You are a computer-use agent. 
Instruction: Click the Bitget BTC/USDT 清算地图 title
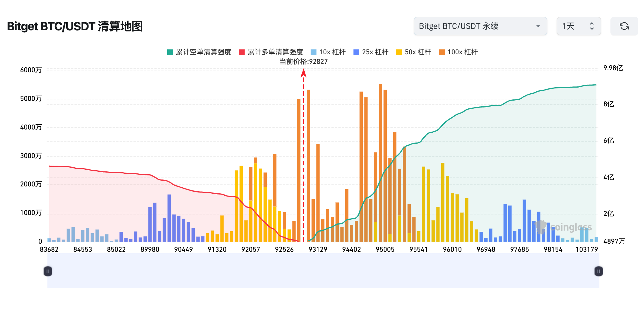click(75, 26)
